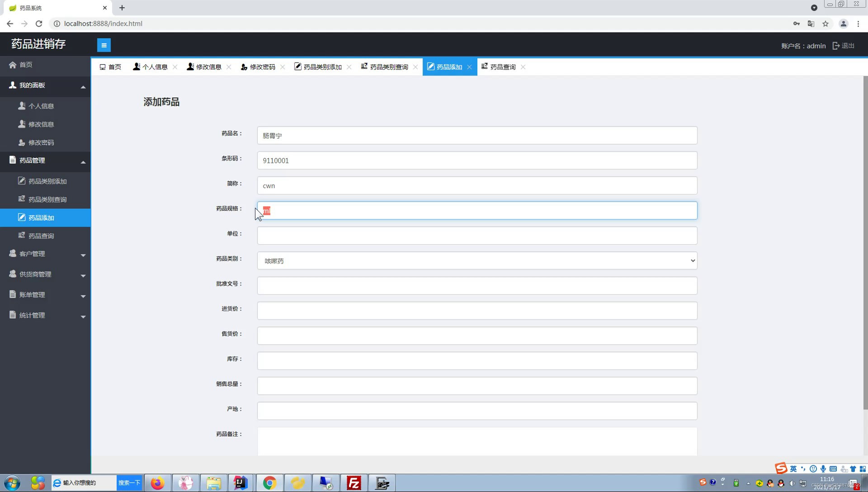Close the 药品类别添加 tab
The width and height of the screenshot is (868, 492).
point(349,67)
